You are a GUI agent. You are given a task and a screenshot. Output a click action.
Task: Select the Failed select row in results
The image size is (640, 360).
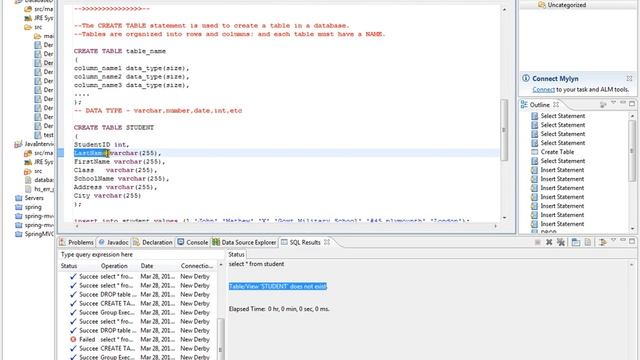tap(138, 339)
